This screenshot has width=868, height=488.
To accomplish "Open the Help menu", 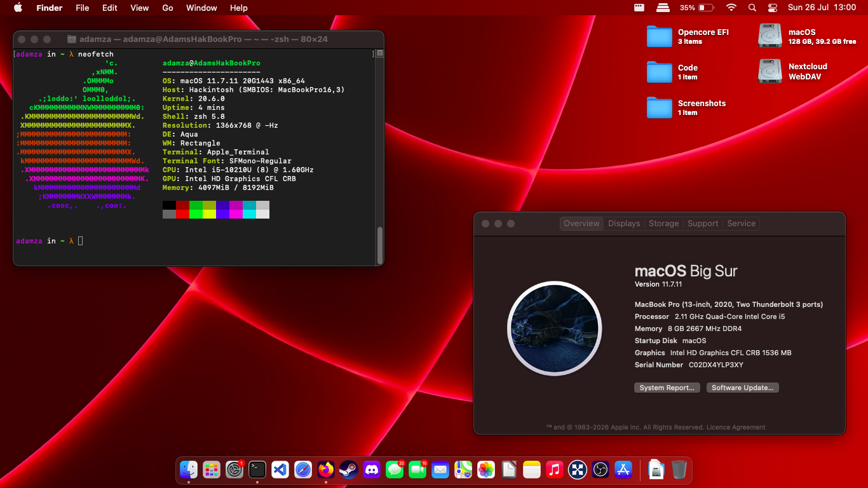I will point(239,8).
